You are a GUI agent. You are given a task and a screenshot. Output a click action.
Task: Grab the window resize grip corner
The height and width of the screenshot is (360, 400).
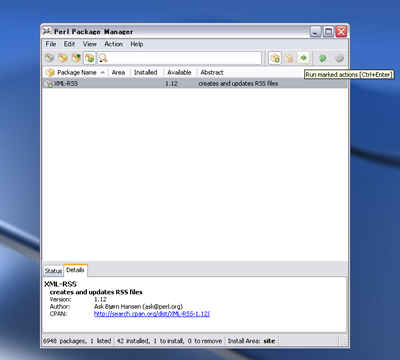pos(344,342)
